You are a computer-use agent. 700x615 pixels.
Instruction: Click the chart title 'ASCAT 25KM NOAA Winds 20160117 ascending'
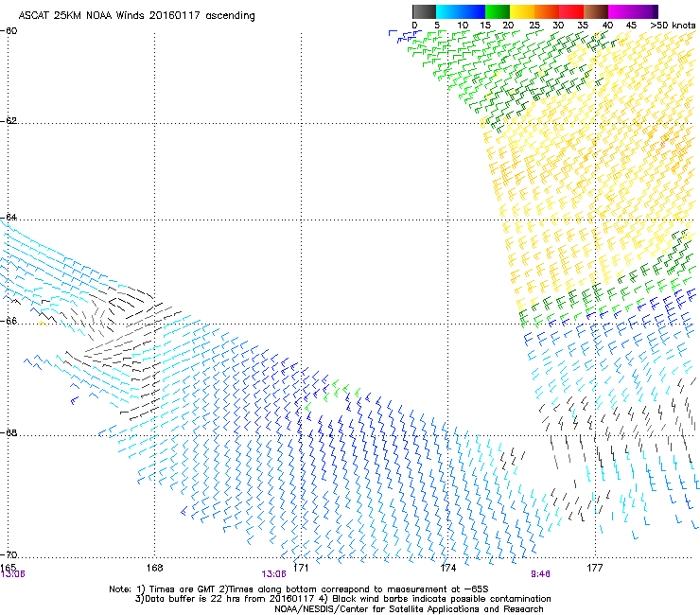pyautogui.click(x=136, y=16)
